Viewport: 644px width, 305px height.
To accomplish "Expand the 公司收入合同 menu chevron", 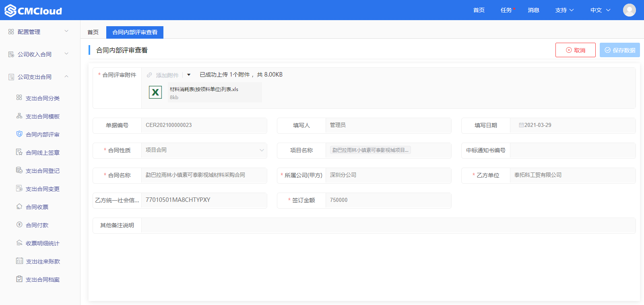I will tap(66, 54).
